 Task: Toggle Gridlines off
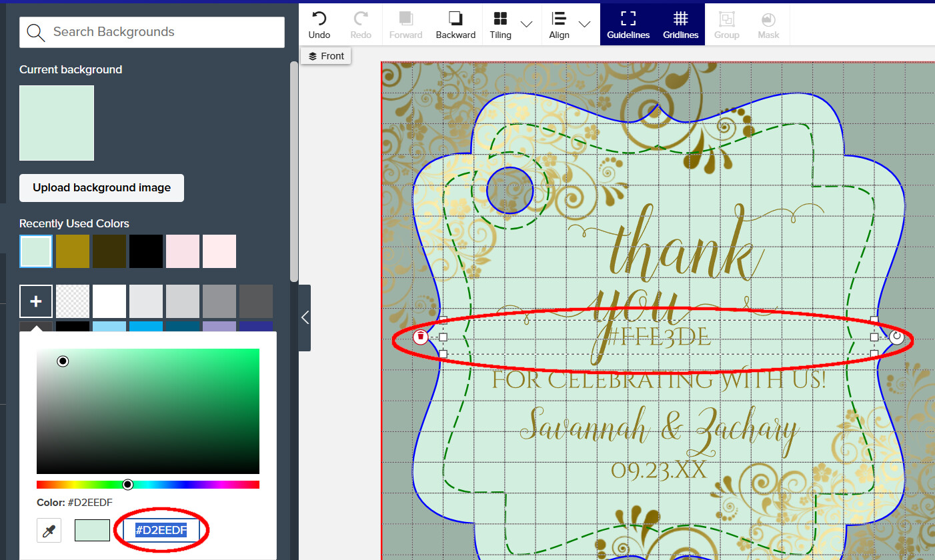[680, 25]
